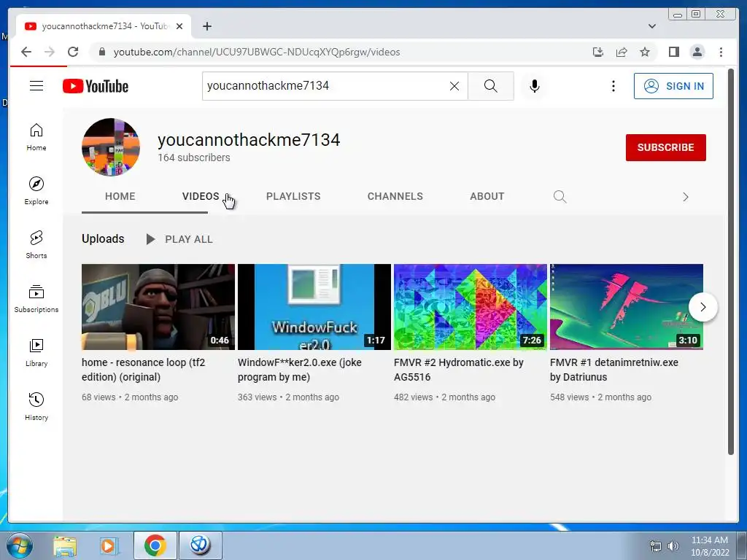Expand the tab search dropdown arrow

click(x=652, y=26)
